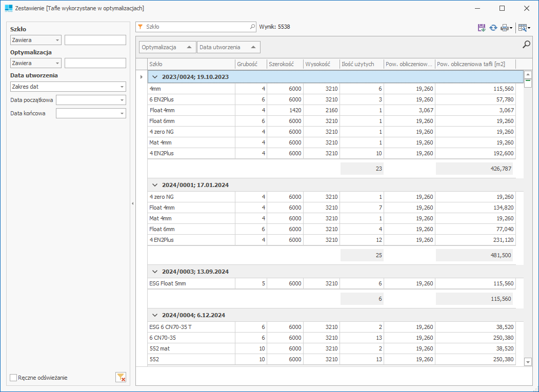Collapse the 2024/0003; 13.09.2024 group
539x392 pixels.
click(155, 272)
